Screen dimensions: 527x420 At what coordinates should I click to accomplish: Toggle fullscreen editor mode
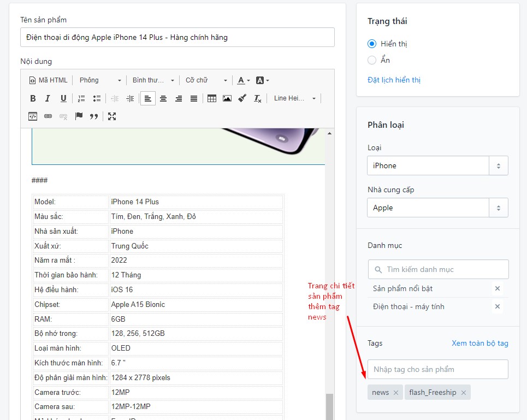click(x=112, y=116)
